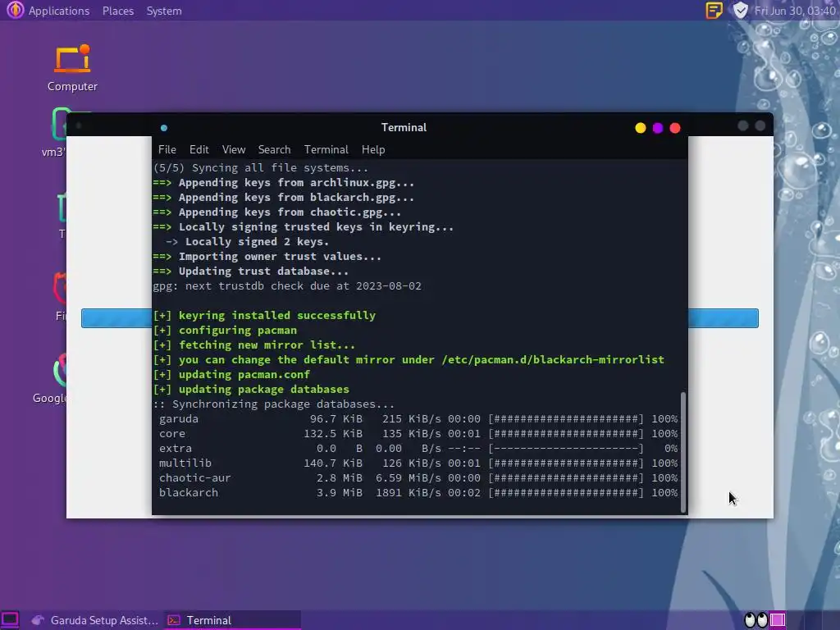This screenshot has width=840, height=630.
Task: Click the eyes applet in bottom panel
Action: click(x=756, y=620)
